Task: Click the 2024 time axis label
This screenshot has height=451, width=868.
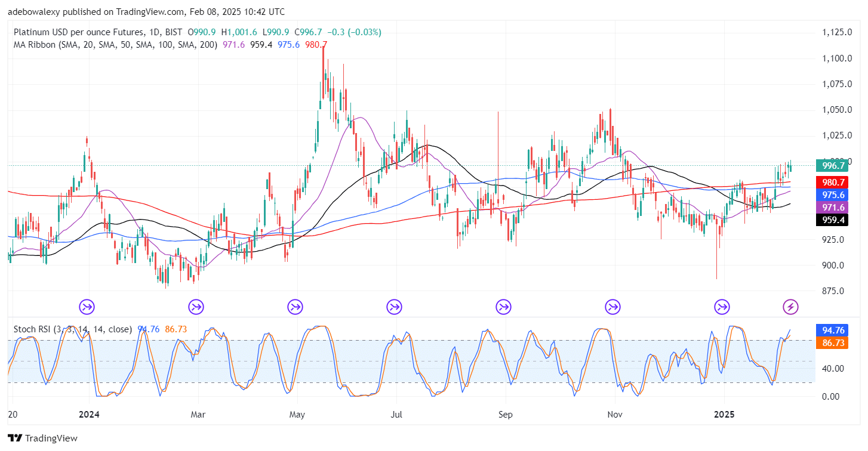Action: pyautogui.click(x=88, y=413)
